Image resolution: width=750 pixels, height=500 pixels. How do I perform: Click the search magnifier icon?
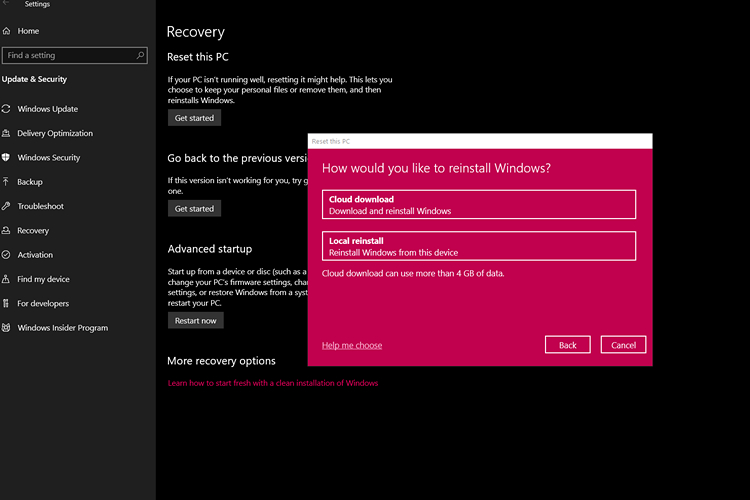point(140,56)
